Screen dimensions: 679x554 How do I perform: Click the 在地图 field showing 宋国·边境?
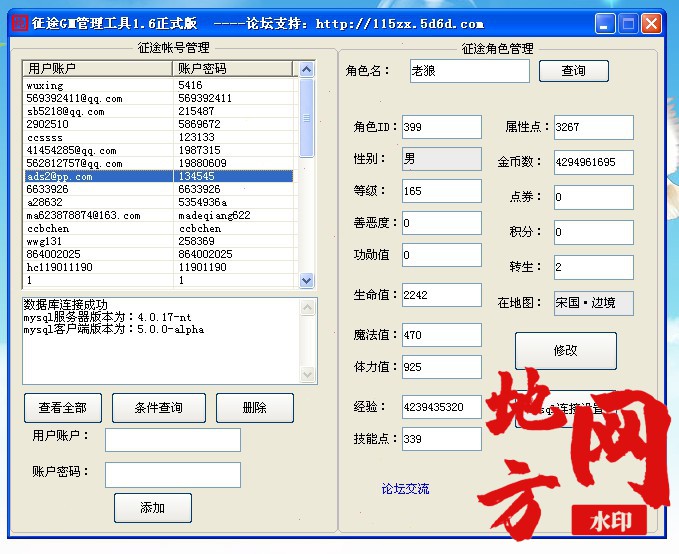point(594,303)
